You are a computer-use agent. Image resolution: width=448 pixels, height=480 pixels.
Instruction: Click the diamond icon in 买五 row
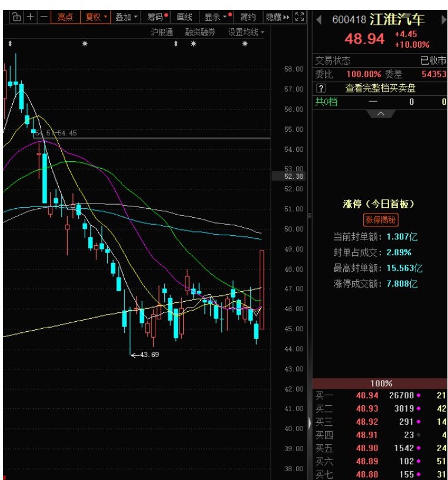(419, 448)
